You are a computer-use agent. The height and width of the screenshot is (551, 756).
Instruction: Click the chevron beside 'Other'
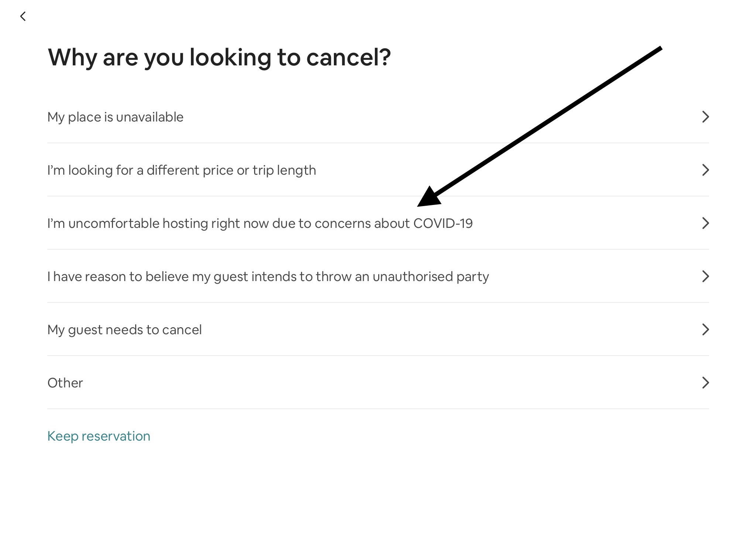pyautogui.click(x=705, y=383)
